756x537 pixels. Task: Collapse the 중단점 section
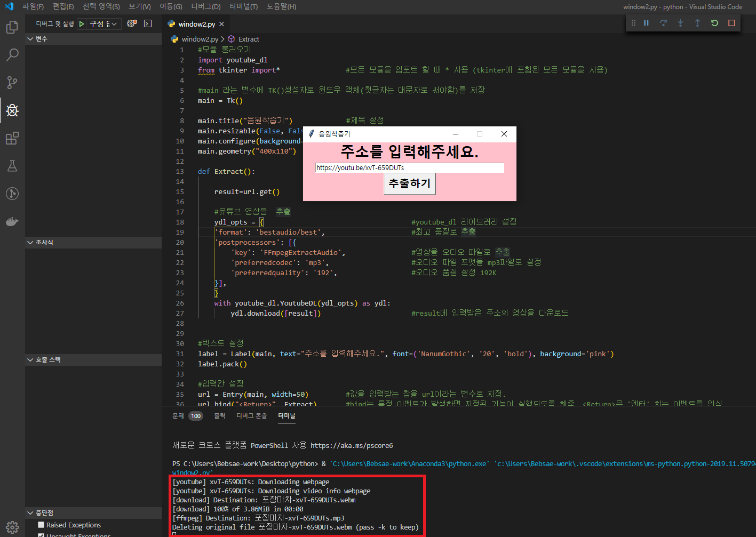[x=93, y=512]
